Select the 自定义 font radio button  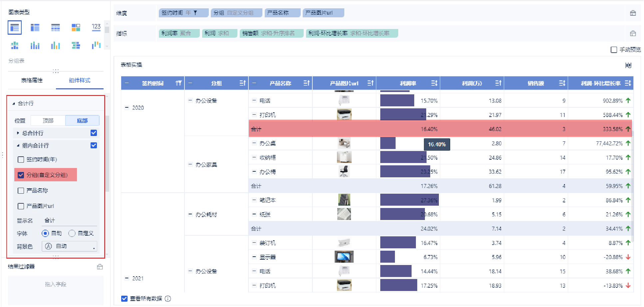(72, 233)
